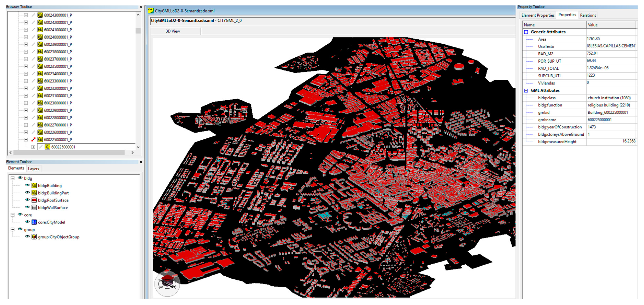Viewport: 644px width, 305px height.
Task: Expand tree node 600240000001_P
Action: point(26,37)
